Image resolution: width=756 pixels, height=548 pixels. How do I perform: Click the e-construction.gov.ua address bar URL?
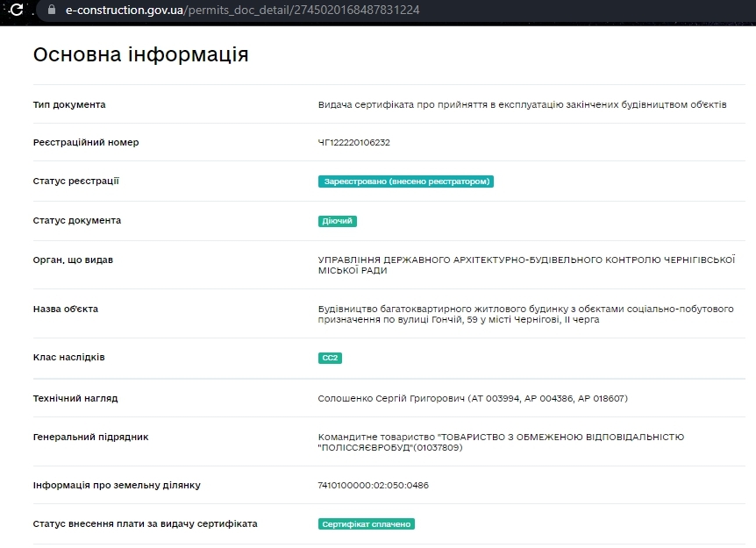243,11
